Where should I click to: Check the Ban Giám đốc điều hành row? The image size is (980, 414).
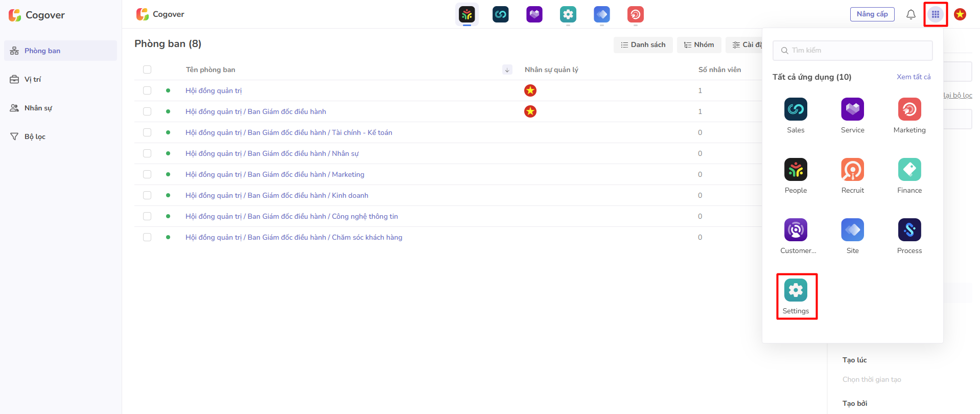147,111
